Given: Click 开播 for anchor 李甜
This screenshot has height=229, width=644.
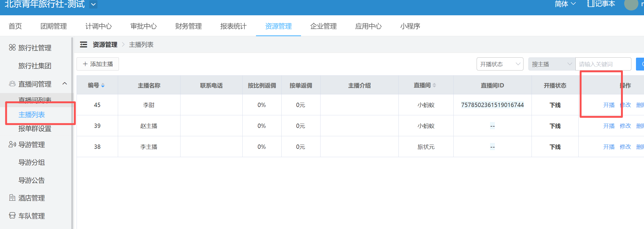Looking at the screenshot, I should (609, 105).
